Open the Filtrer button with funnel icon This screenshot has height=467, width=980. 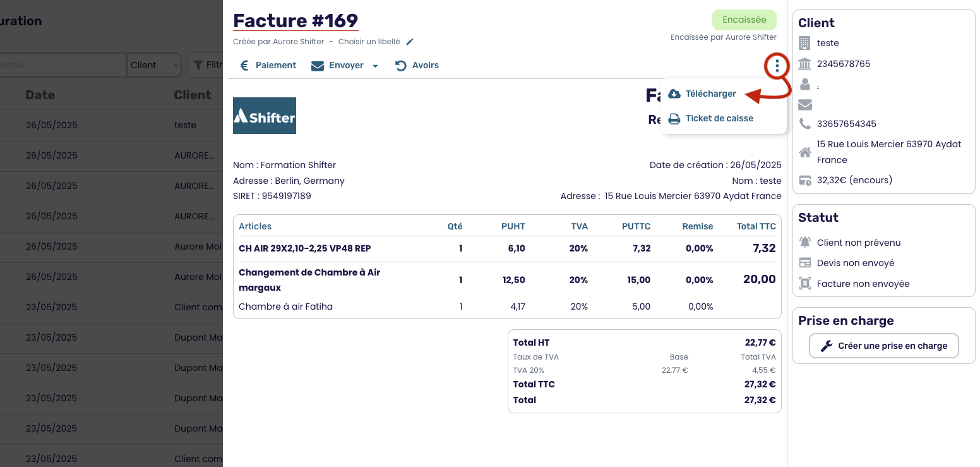(x=207, y=65)
